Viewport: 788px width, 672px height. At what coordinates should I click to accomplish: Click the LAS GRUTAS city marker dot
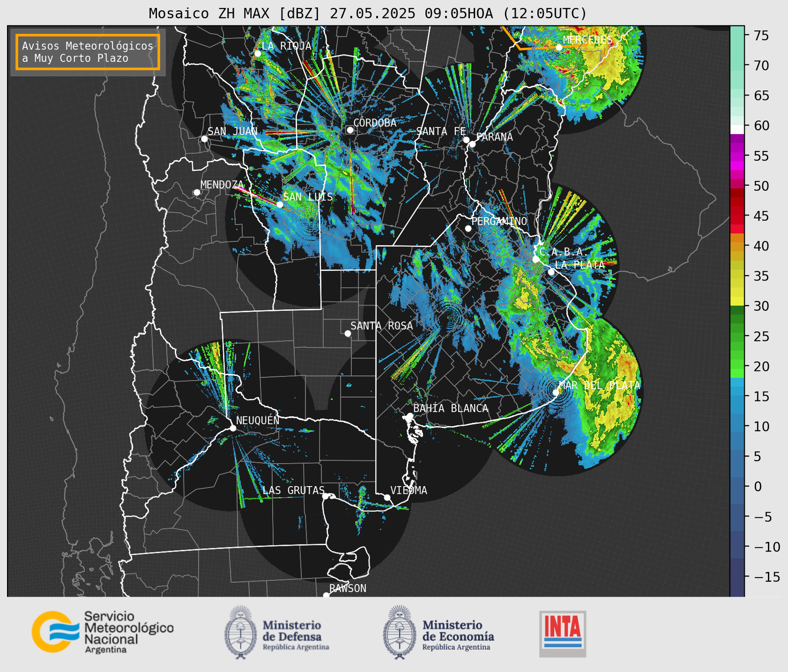pyautogui.click(x=326, y=496)
